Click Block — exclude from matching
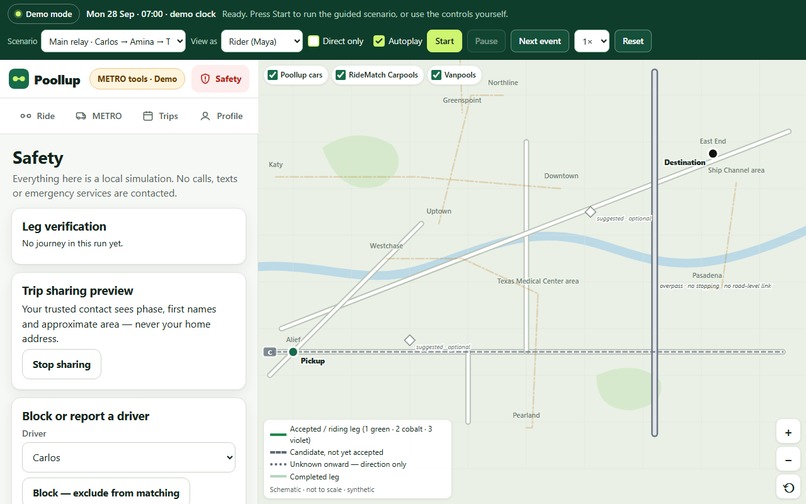Image resolution: width=806 pixels, height=504 pixels. tap(106, 492)
